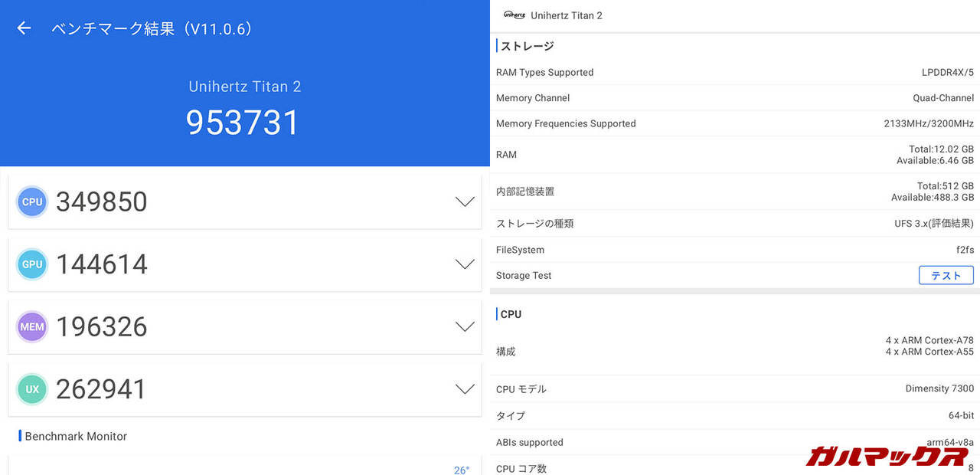The width and height of the screenshot is (980, 475).
Task: Click the total score 953731
Action: tap(243, 123)
